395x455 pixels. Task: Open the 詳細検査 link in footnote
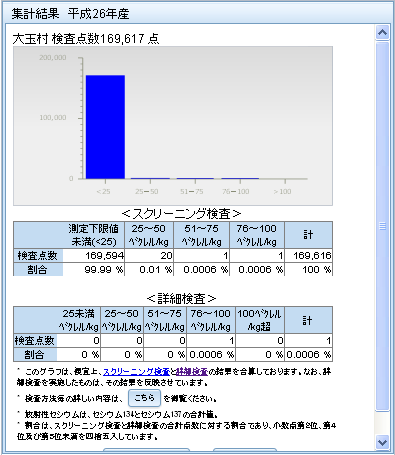point(192,371)
